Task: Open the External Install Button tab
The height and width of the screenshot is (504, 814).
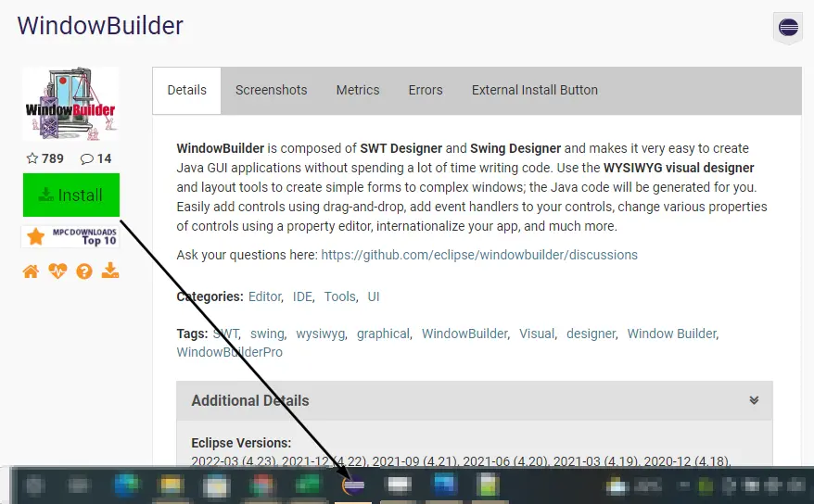Action: point(535,90)
